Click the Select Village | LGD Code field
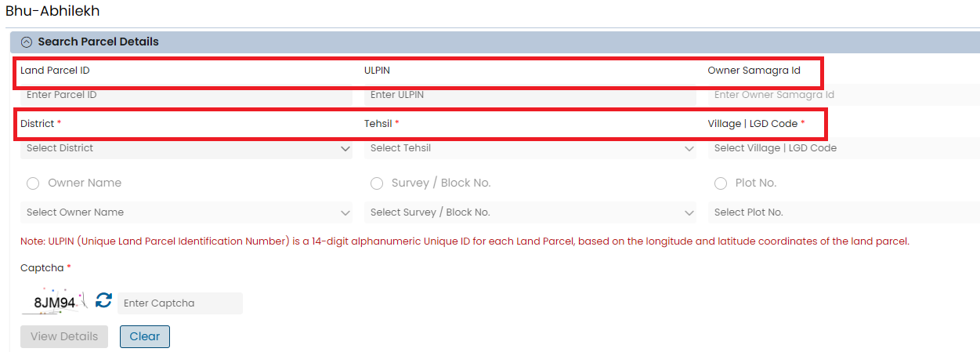Image resolution: width=980 pixels, height=352 pixels. pos(842,148)
